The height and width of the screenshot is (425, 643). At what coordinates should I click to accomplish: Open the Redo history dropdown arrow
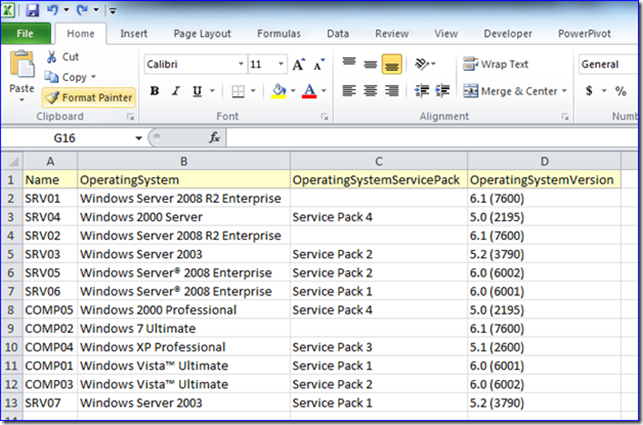(x=96, y=10)
